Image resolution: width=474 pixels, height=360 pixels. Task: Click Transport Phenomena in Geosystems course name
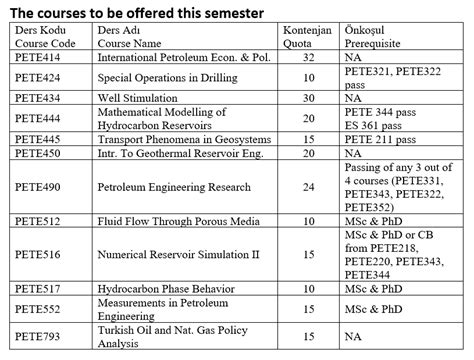(184, 139)
